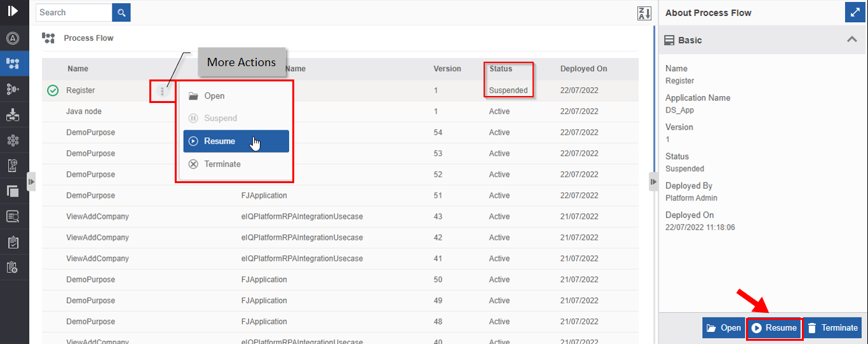The height and width of the screenshot is (344, 868).
Task: Collapse the Basic section chevron
Action: click(852, 40)
